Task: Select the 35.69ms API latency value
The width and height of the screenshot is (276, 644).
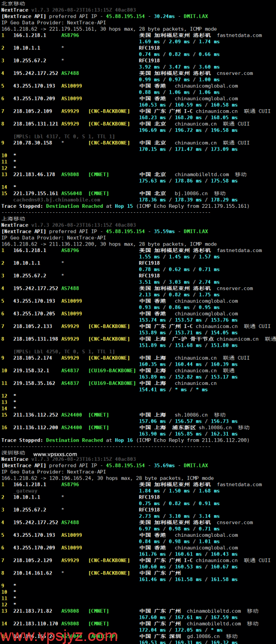Action: [x=163, y=465]
